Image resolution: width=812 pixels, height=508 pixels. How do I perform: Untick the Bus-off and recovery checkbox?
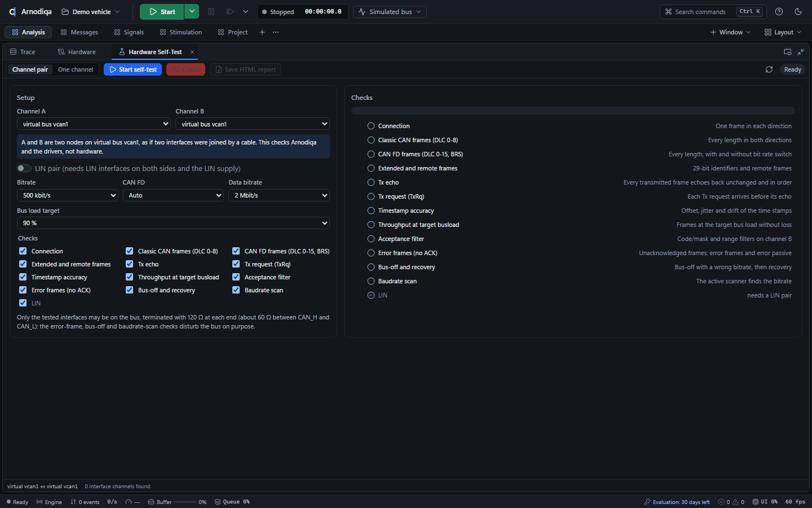click(x=129, y=290)
